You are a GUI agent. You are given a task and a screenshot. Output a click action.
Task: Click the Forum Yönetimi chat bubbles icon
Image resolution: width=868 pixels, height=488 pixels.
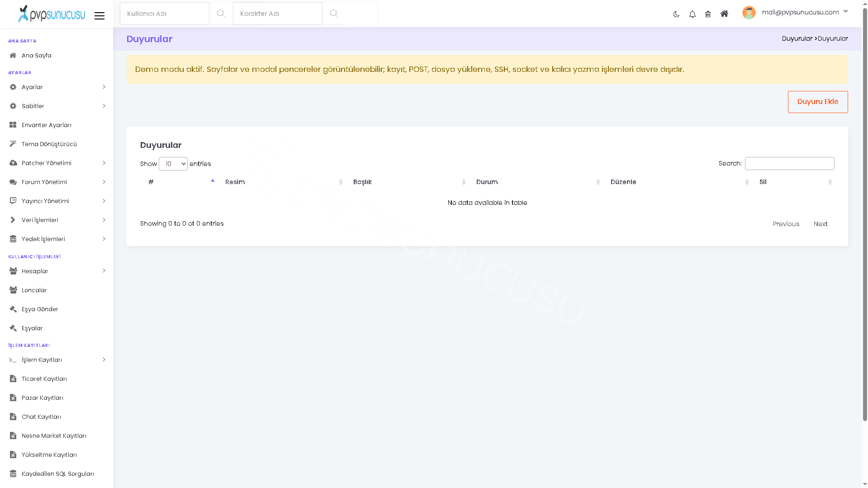pyautogui.click(x=13, y=182)
